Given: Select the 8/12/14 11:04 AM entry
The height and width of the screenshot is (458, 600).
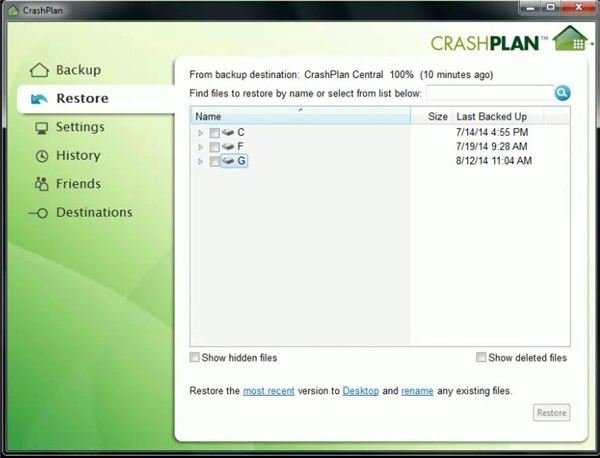Looking at the screenshot, I should (x=494, y=161).
